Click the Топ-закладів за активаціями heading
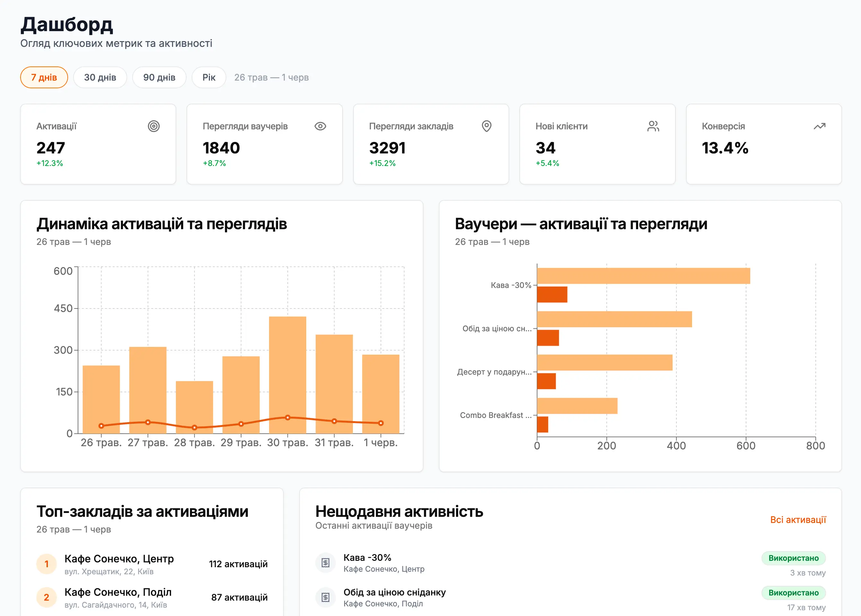Screen dimensions: 861x616 pyautogui.click(x=142, y=511)
